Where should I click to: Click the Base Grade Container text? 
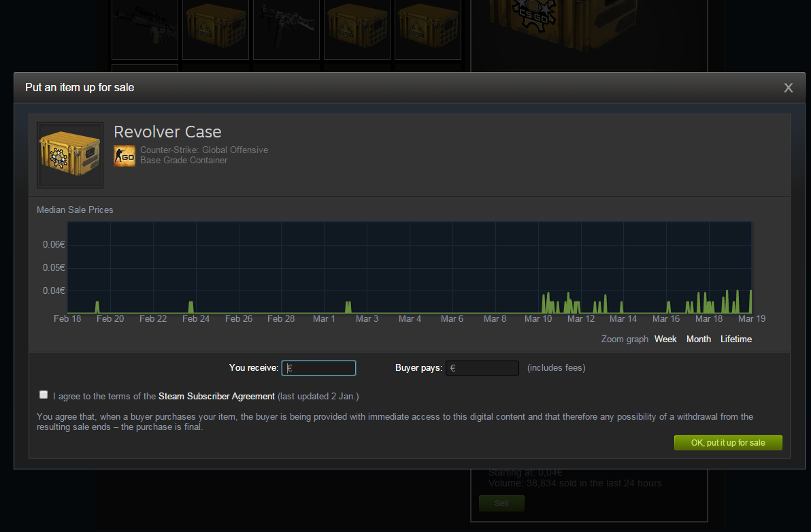[x=184, y=161]
